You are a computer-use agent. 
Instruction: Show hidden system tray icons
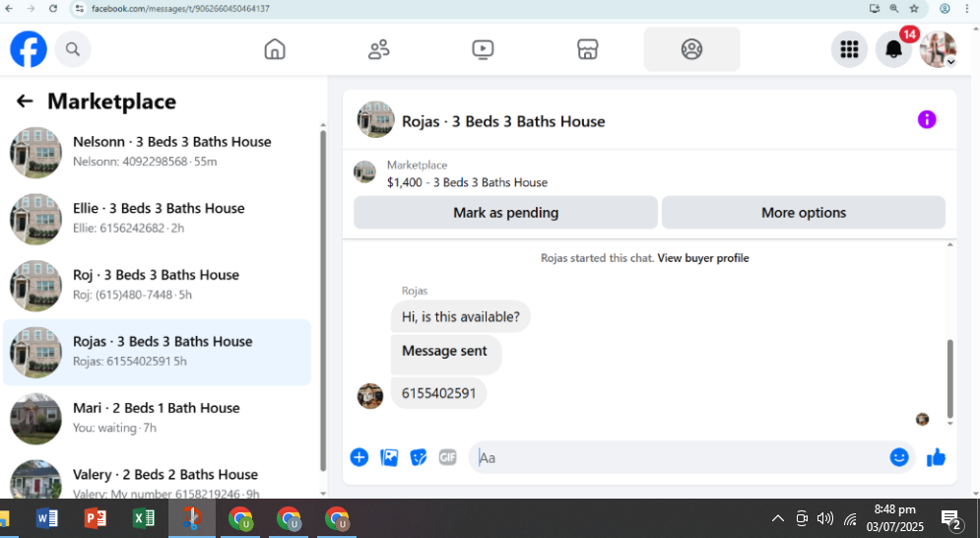[777, 518]
